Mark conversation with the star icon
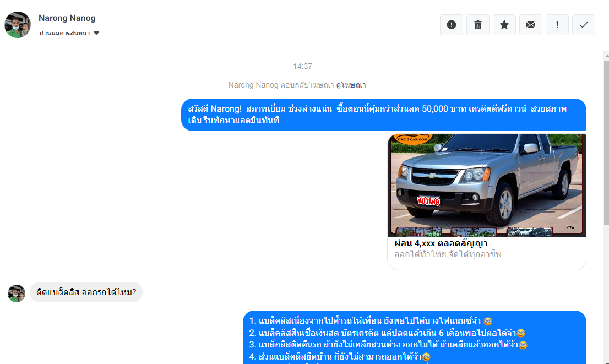609x364 pixels. (504, 25)
